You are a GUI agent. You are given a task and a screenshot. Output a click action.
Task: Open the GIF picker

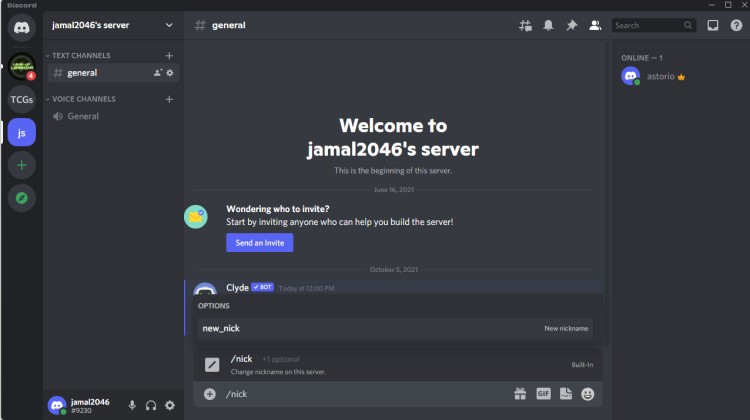pyautogui.click(x=543, y=394)
